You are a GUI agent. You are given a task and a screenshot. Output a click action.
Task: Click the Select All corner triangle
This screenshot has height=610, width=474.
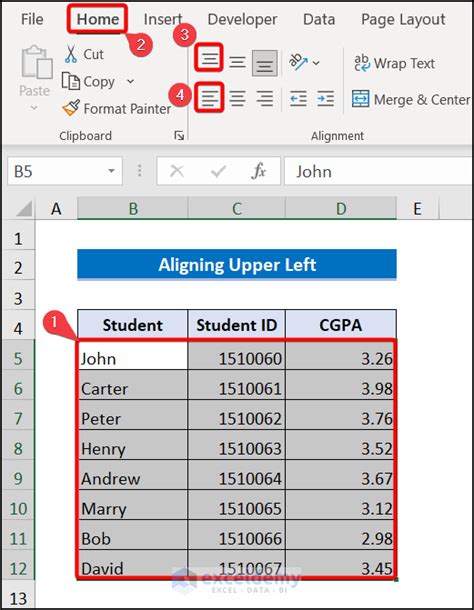23,209
